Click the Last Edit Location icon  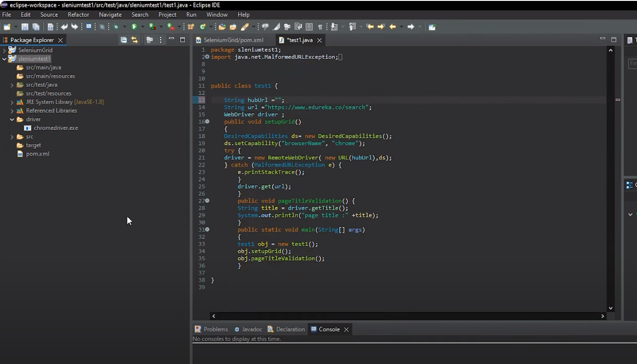click(370, 27)
